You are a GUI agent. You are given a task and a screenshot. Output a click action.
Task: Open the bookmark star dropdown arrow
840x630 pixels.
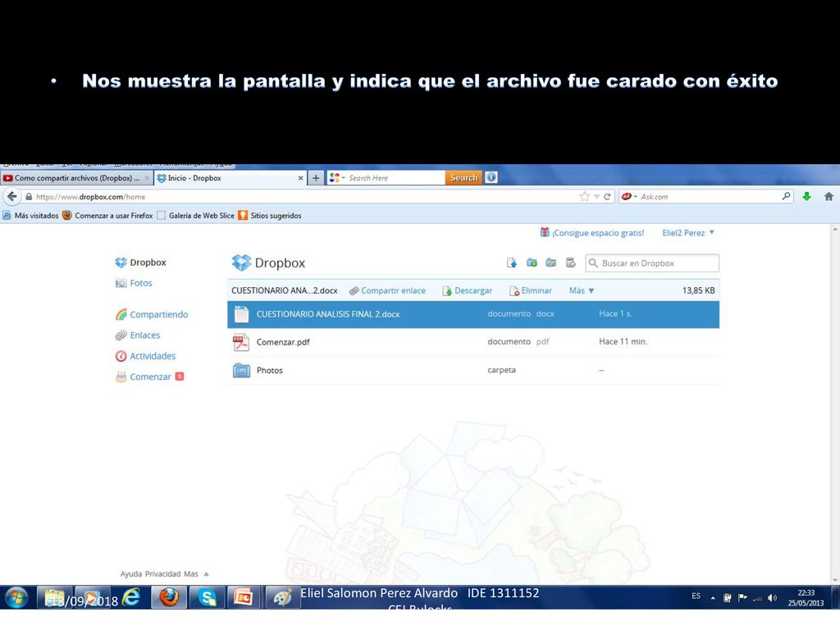[x=596, y=197]
